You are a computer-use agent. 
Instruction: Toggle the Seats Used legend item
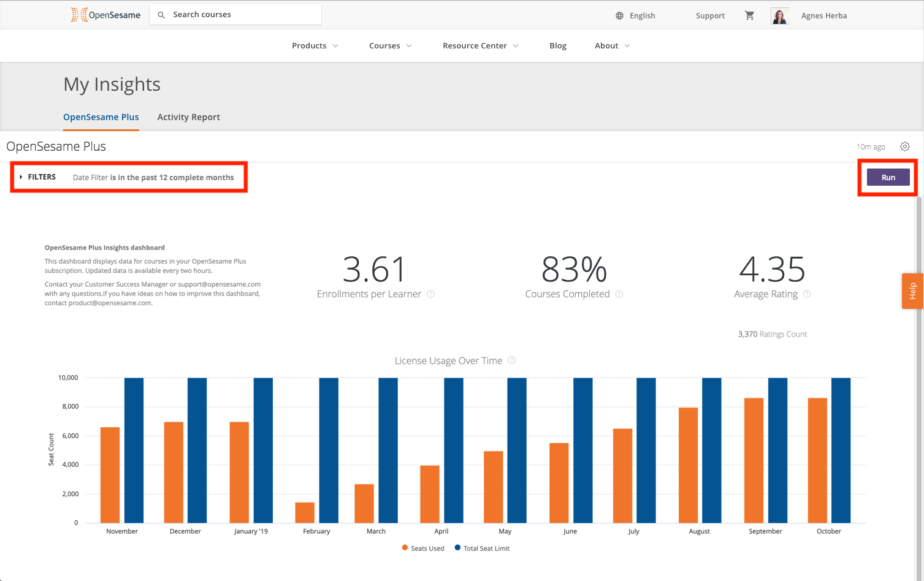pos(423,549)
